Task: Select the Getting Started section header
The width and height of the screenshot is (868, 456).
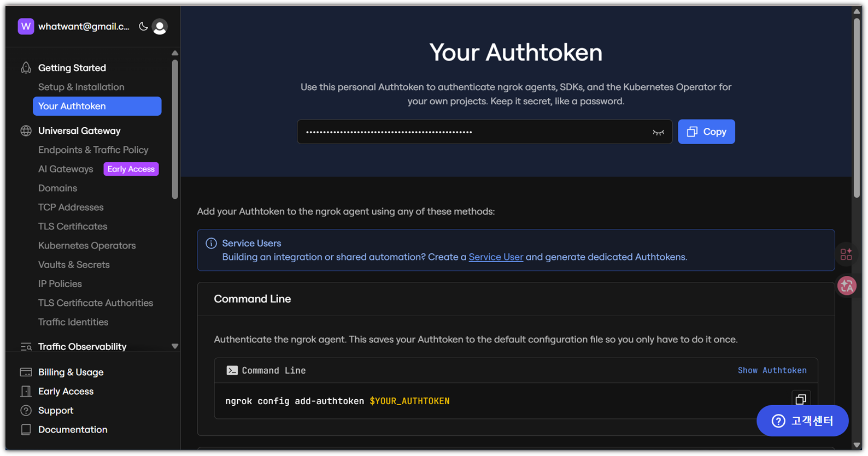Action: coord(72,68)
